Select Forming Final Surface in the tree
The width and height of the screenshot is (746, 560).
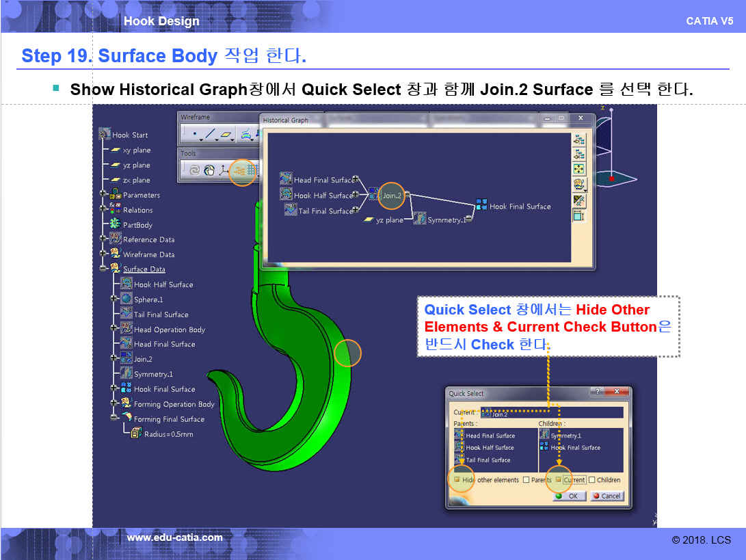tap(169, 419)
